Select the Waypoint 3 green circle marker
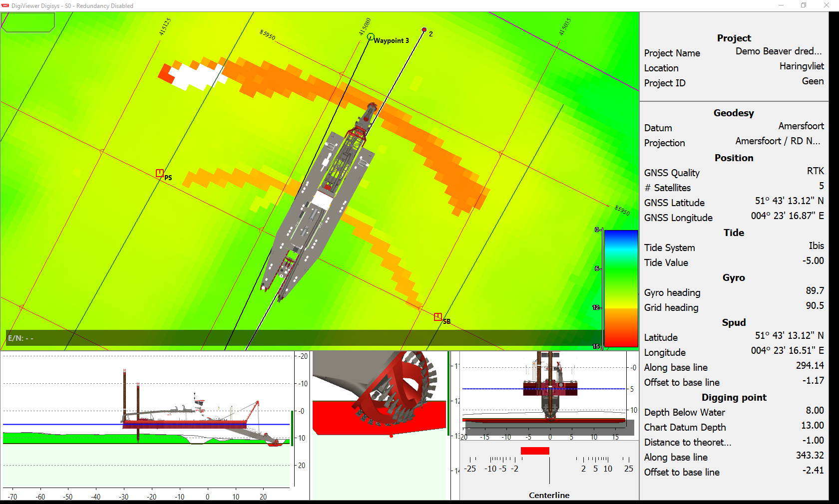Image resolution: width=839 pixels, height=504 pixels. click(x=371, y=37)
